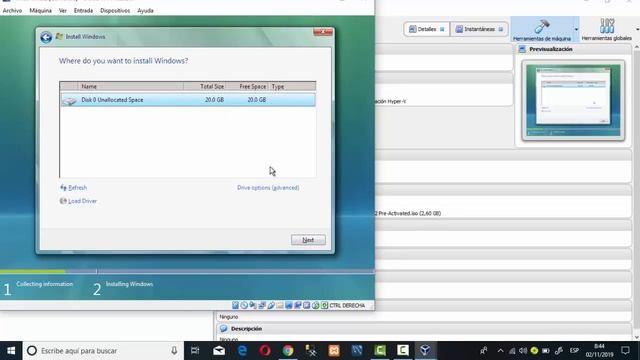The height and width of the screenshot is (360, 640).
Task: Click the Type column header
Action: click(292, 87)
